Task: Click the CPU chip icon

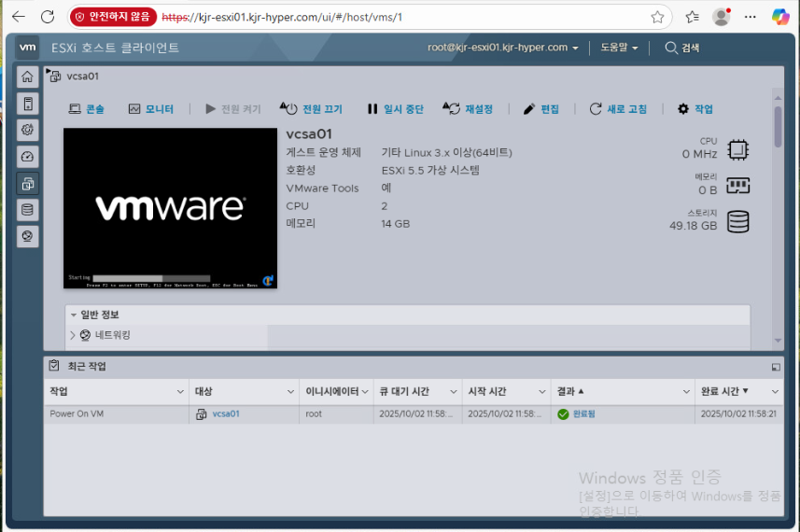Action: click(x=737, y=150)
